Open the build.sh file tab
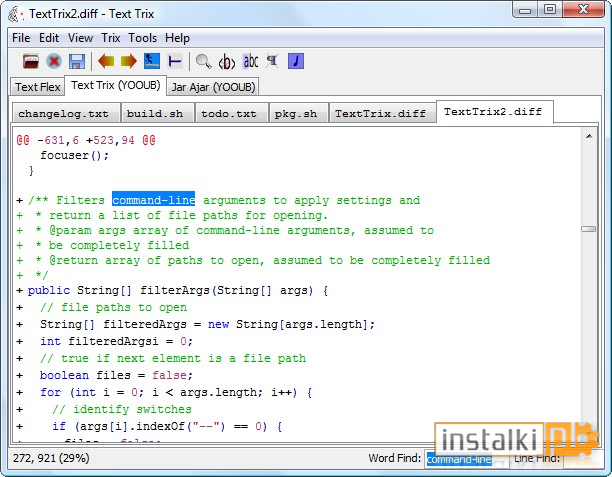 tap(158, 113)
